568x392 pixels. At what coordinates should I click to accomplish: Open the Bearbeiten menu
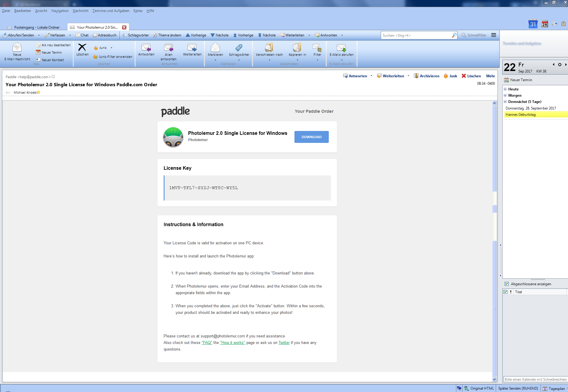tap(23, 11)
